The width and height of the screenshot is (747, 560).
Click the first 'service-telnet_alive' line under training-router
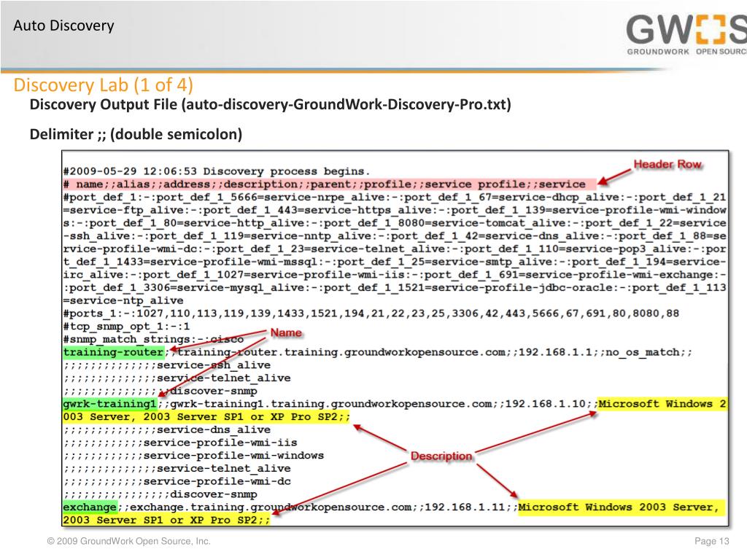177,378
